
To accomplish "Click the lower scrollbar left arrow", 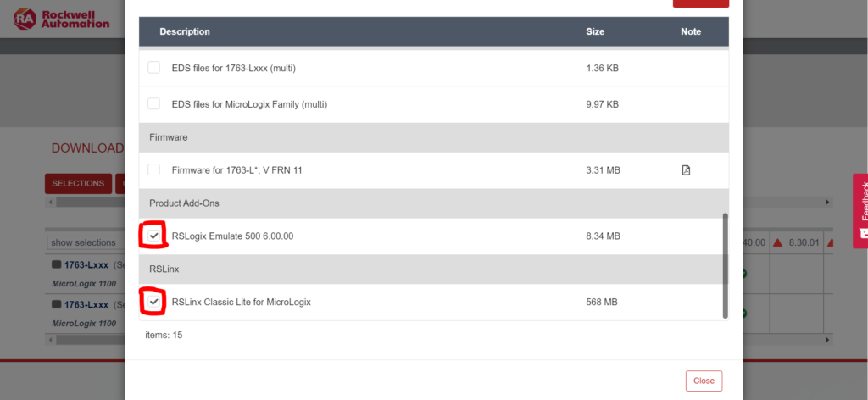I will 52,340.
